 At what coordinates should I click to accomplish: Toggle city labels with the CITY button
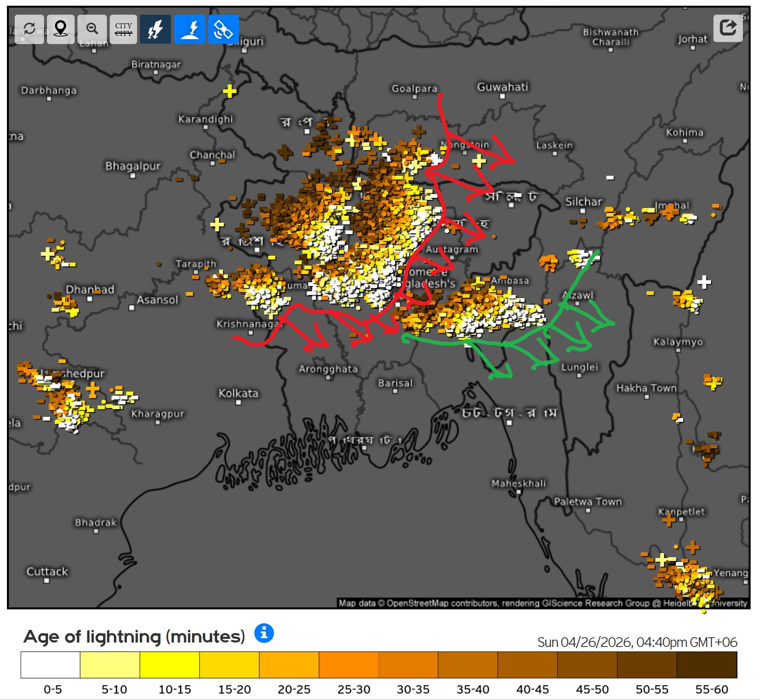click(123, 29)
